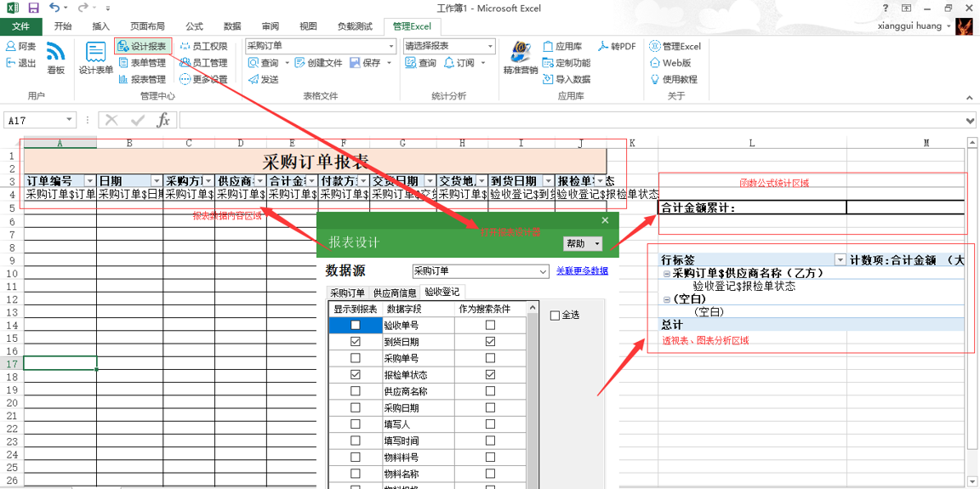Expand the 数据源 采购订单 combo box
980x489 pixels.
(x=543, y=271)
